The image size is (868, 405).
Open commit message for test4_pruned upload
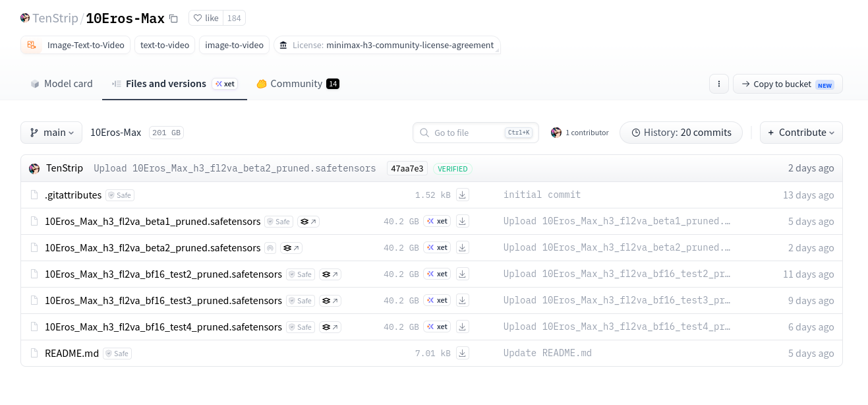tap(617, 327)
